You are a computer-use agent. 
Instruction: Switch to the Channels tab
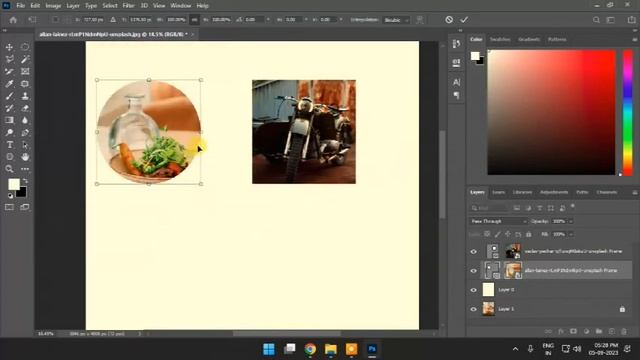pyautogui.click(x=607, y=192)
